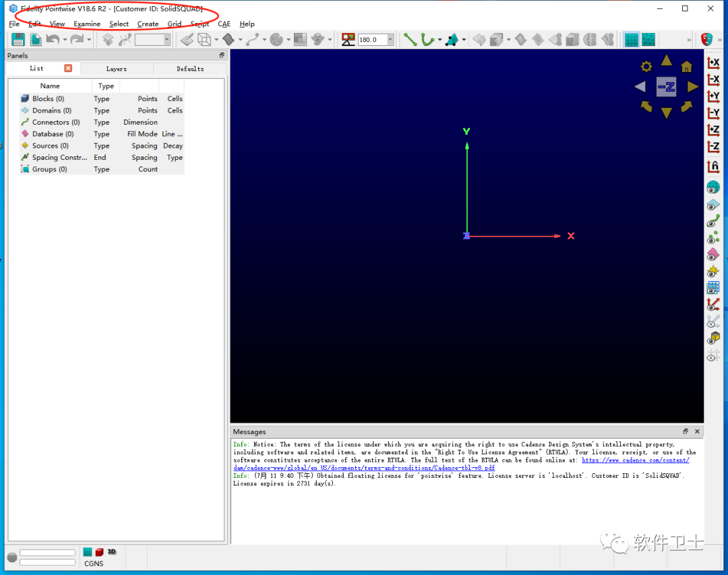This screenshot has height=575, width=728.
Task: Toggle the yellow cube visibility eye icon
Action: (713, 338)
